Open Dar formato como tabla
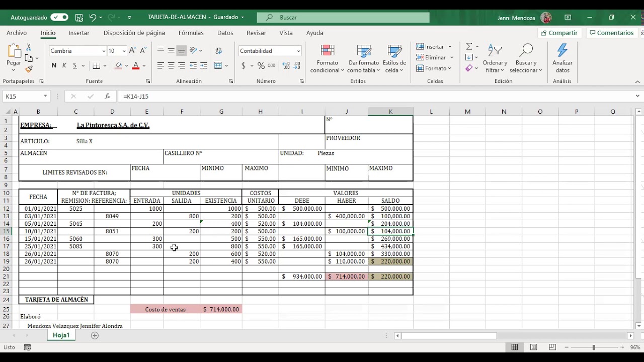Image resolution: width=644 pixels, height=362 pixels. 363,59
